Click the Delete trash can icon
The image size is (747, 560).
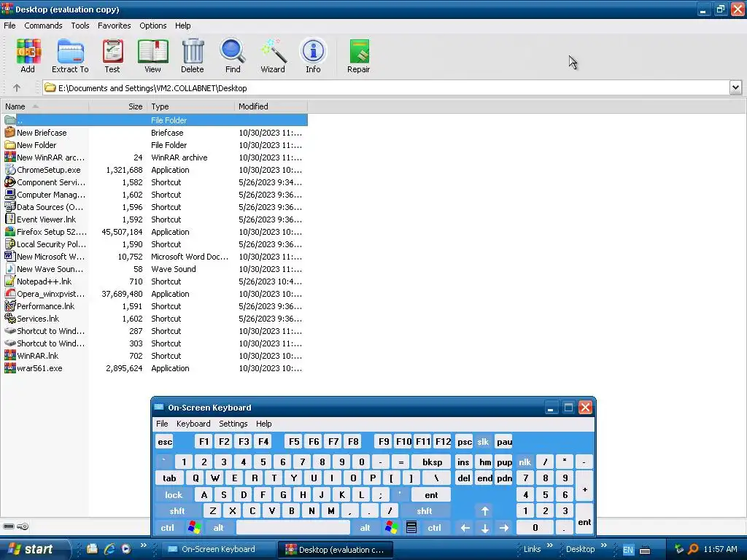point(193,52)
